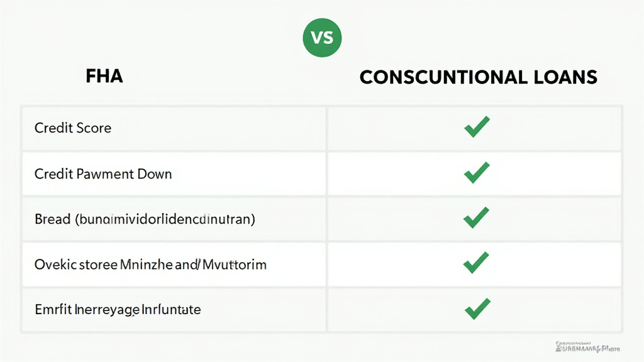
Task: Click the word Inrfuntute in the last row
Action: tap(170, 310)
